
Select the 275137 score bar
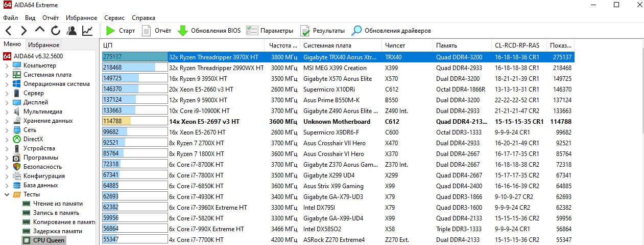click(135, 57)
